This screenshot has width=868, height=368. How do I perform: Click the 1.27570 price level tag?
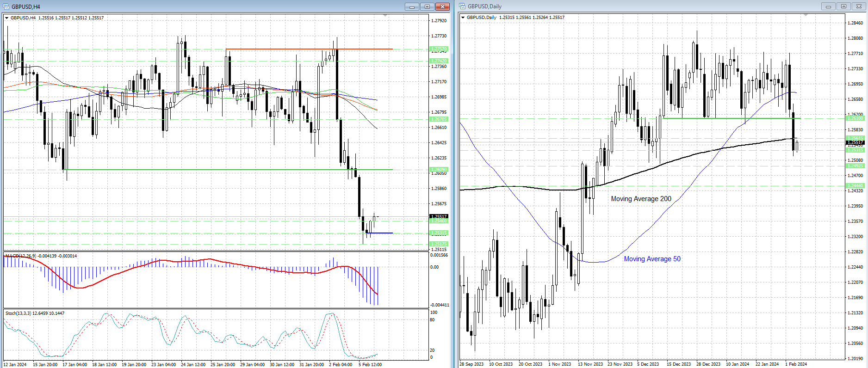(x=439, y=49)
